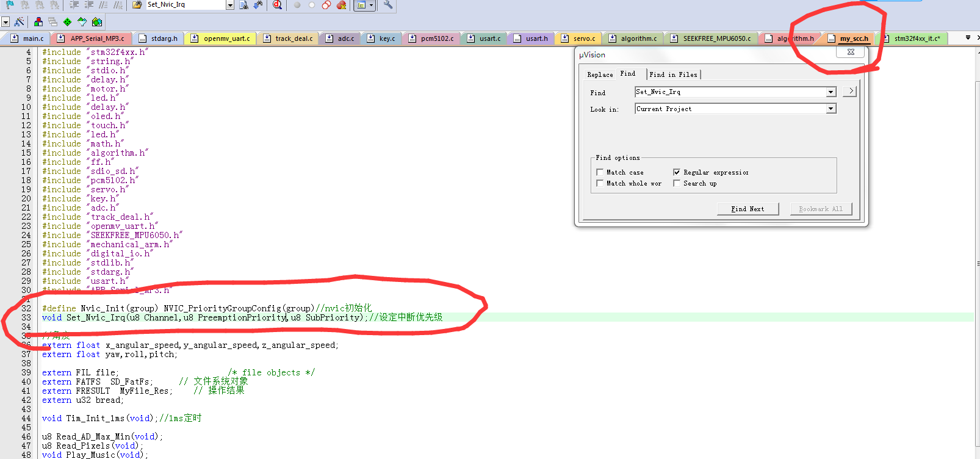Click the Bookmark All button
980x459 pixels.
821,209
